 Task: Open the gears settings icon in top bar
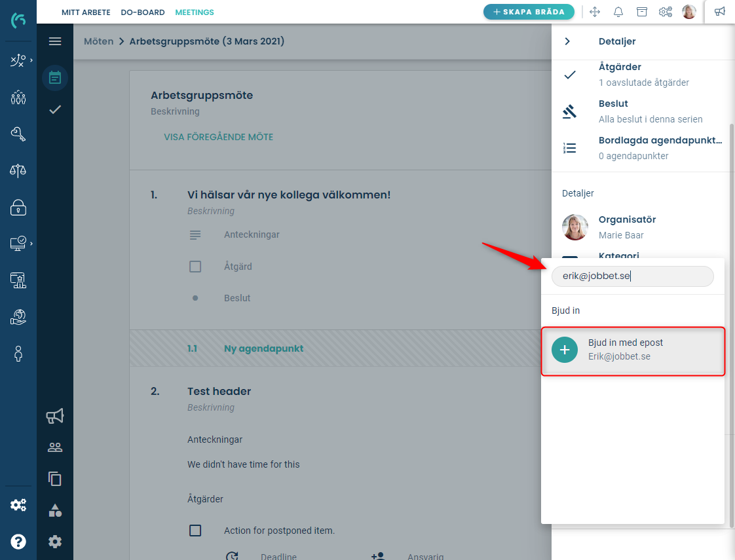point(666,12)
